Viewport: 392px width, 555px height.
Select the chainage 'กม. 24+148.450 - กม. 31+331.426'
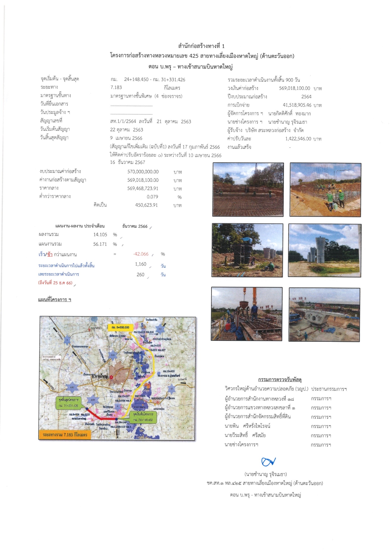[x=148, y=80]
